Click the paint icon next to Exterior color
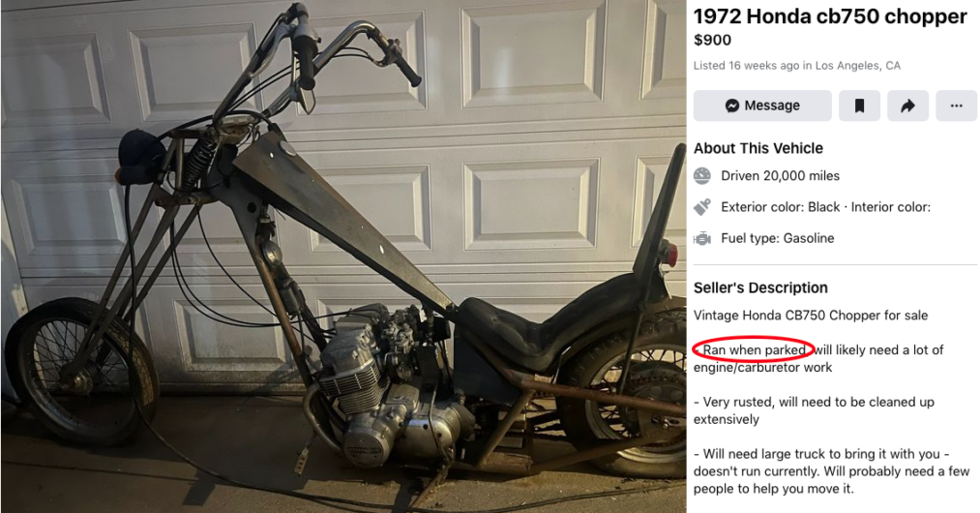The width and height of the screenshot is (980, 513). 702,207
